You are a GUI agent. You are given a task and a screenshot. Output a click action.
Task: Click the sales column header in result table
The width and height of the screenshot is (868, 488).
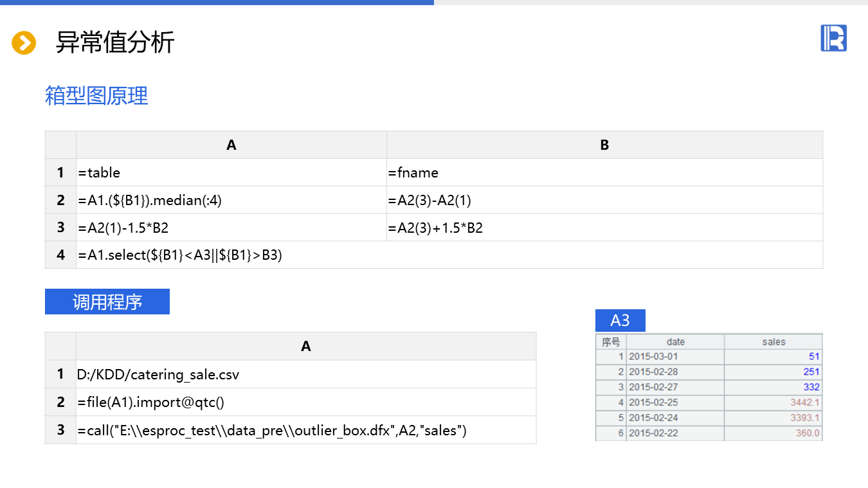pos(773,342)
